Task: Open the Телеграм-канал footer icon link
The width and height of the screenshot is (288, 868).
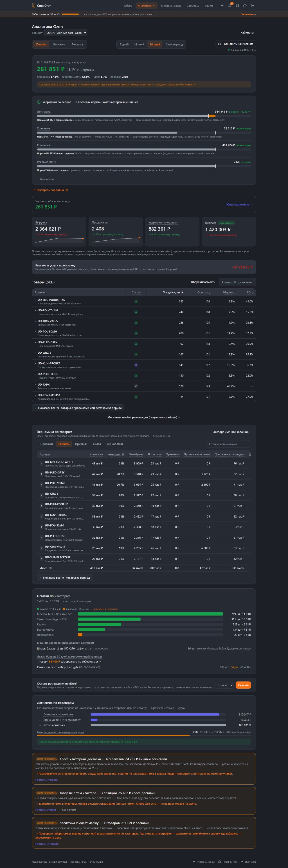Action: click(194, 862)
